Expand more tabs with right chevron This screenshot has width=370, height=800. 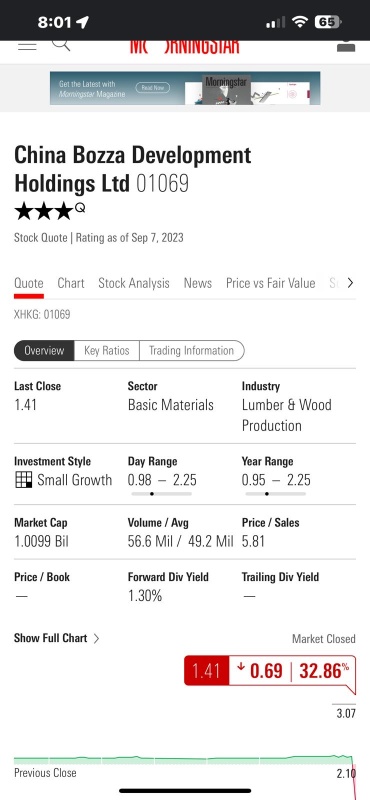pos(350,283)
